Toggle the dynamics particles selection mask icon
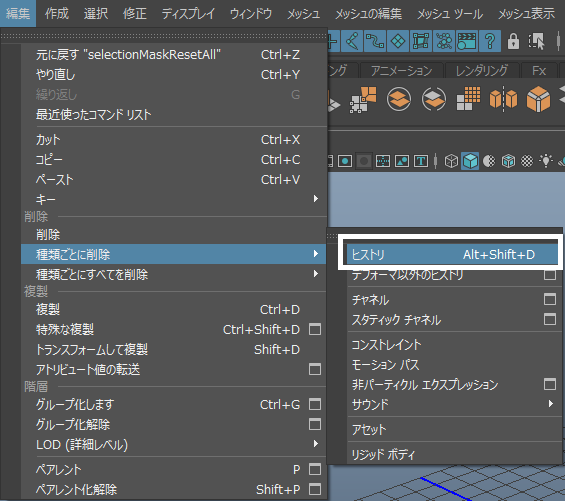Screen dimensions: 565x501 click(x=444, y=41)
